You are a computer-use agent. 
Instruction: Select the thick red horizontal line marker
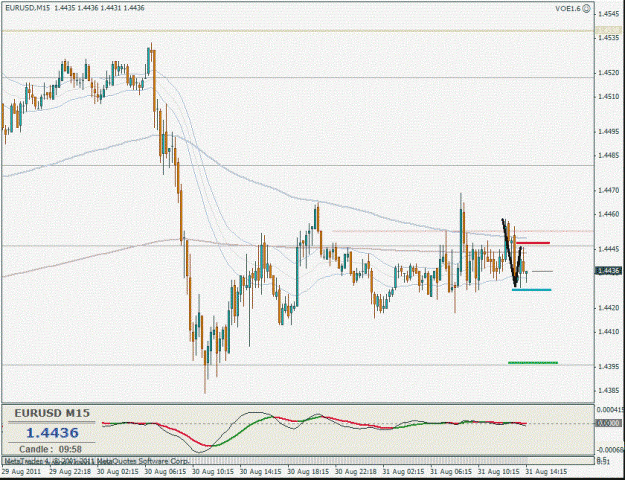[x=533, y=243]
